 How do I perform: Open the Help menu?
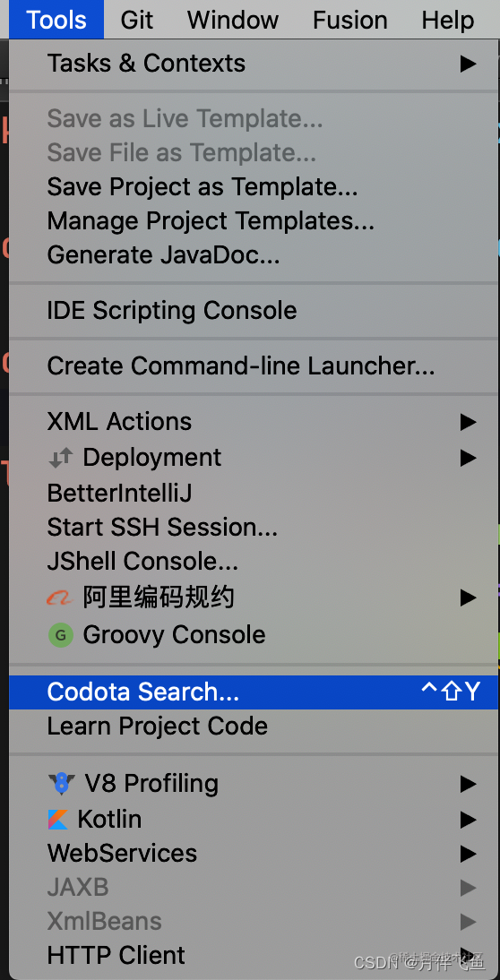(447, 20)
